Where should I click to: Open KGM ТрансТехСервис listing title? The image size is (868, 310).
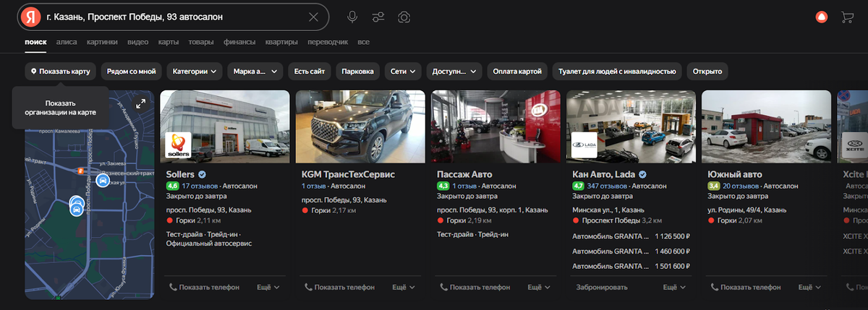click(349, 175)
